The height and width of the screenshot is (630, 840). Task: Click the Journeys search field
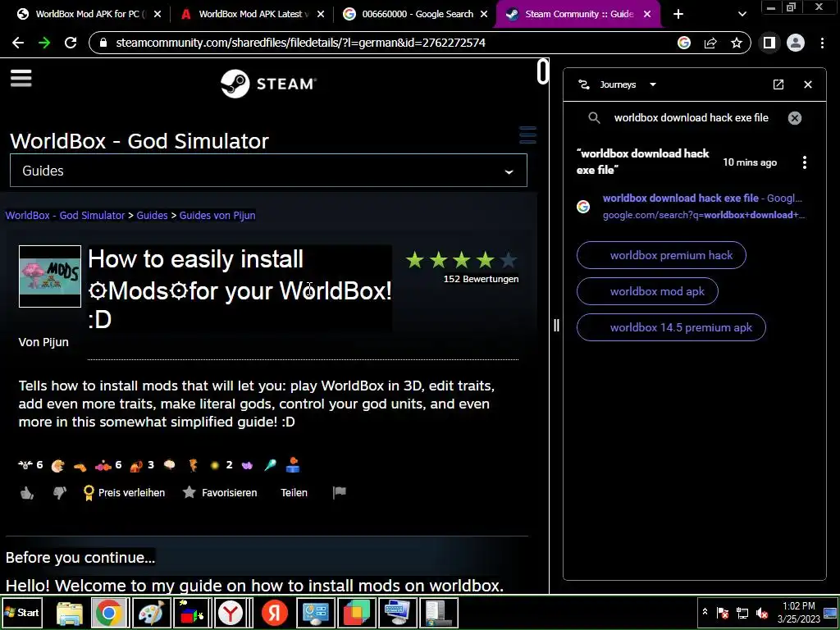coord(691,118)
